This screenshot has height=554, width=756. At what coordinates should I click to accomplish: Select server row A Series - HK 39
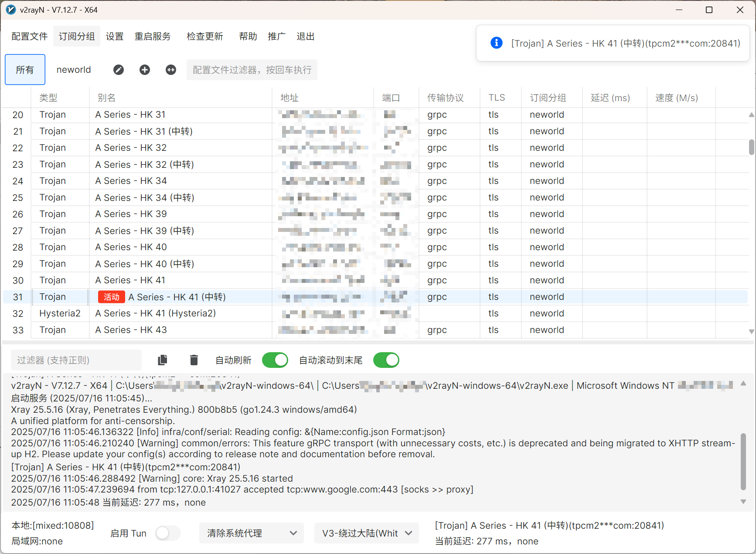tap(375, 214)
